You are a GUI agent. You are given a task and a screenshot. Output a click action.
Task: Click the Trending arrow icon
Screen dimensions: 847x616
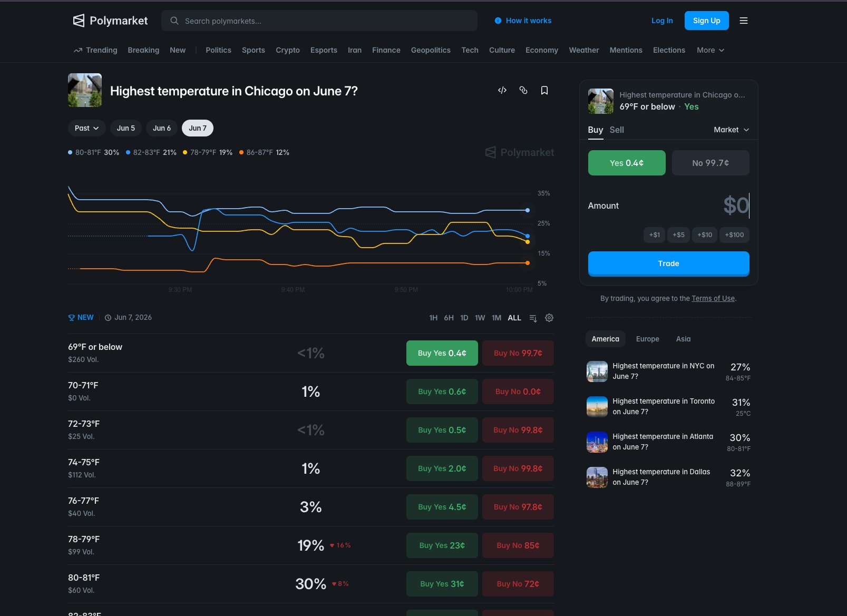78,50
